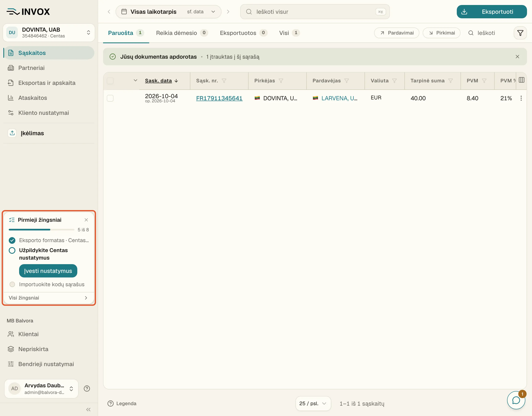Open column settings icon in table header
The width and height of the screenshot is (532, 416).
[x=522, y=80]
